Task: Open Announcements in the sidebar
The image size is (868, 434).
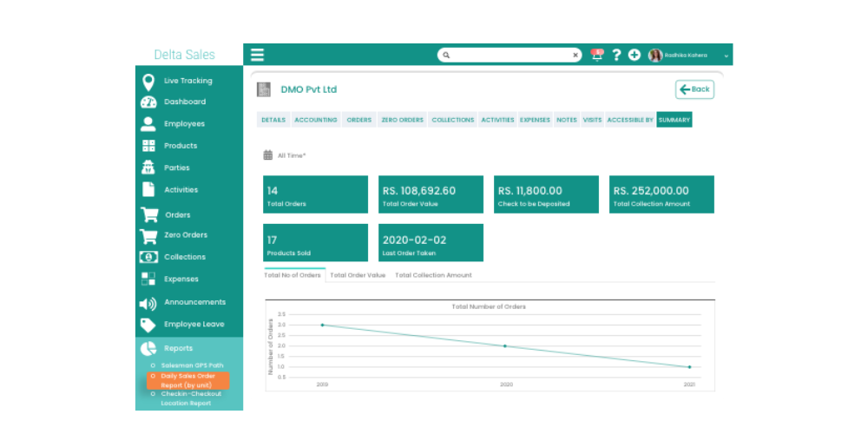Action: 194,302
